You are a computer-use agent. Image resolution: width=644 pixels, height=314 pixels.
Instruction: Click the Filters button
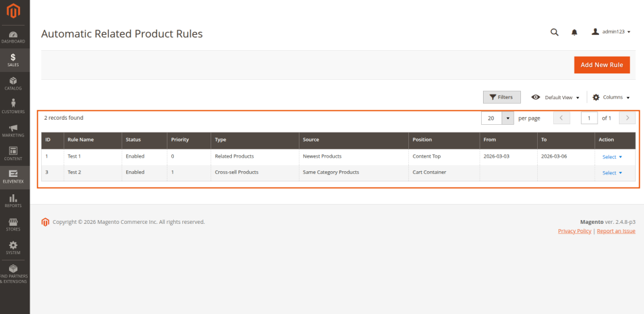pyautogui.click(x=501, y=97)
